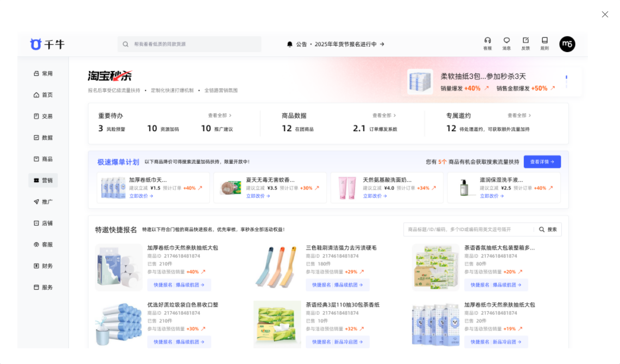Click the 推广 paper-plane icon in sidebar
Image resolution: width=620 pixels, height=364 pixels.
click(36, 202)
